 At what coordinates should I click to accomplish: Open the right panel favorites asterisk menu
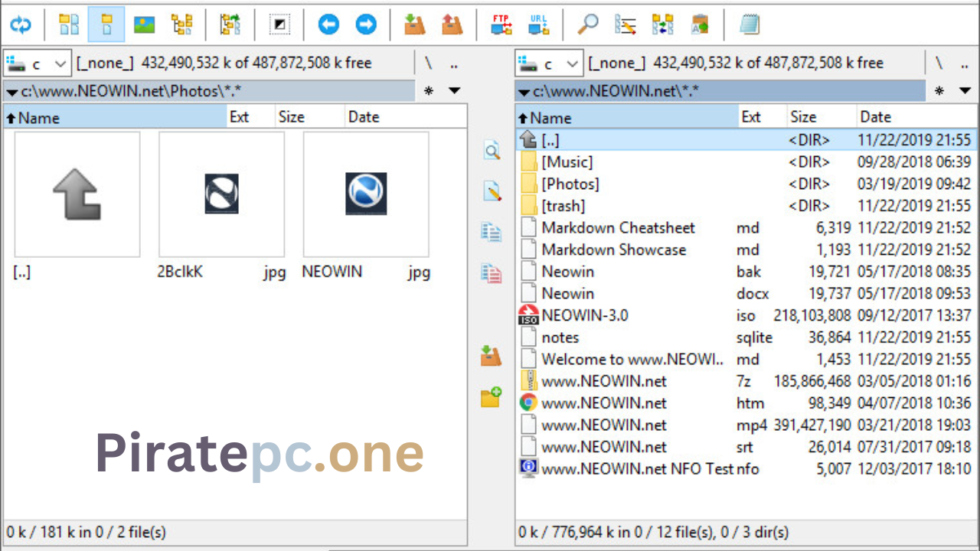click(940, 91)
